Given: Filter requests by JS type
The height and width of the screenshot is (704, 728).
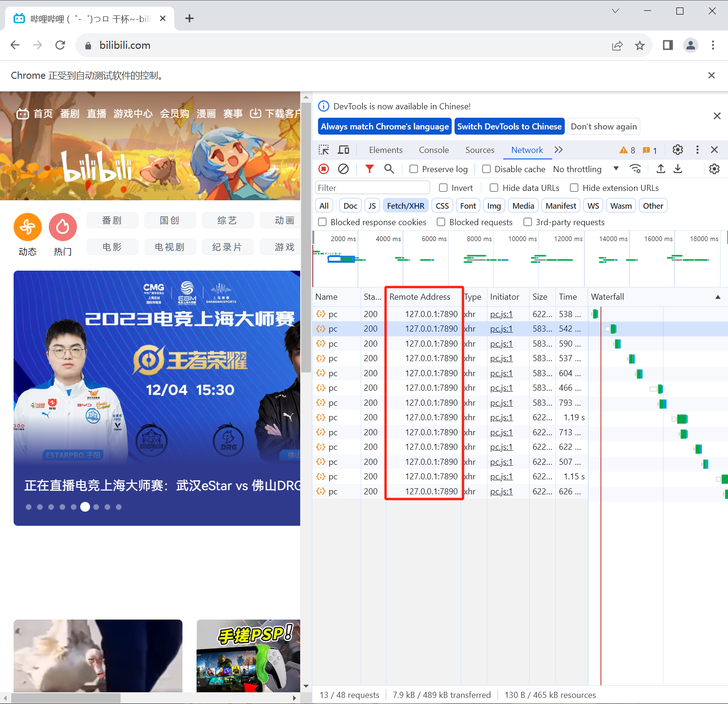Looking at the screenshot, I should point(372,206).
